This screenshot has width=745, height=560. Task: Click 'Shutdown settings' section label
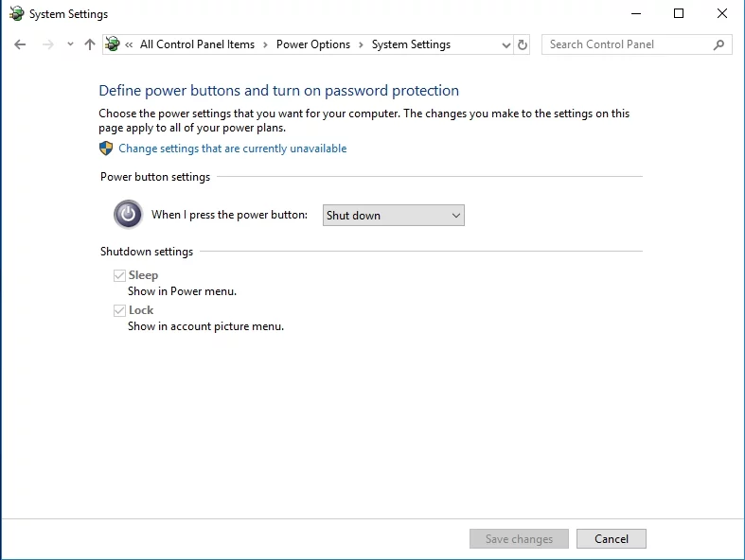tap(147, 252)
